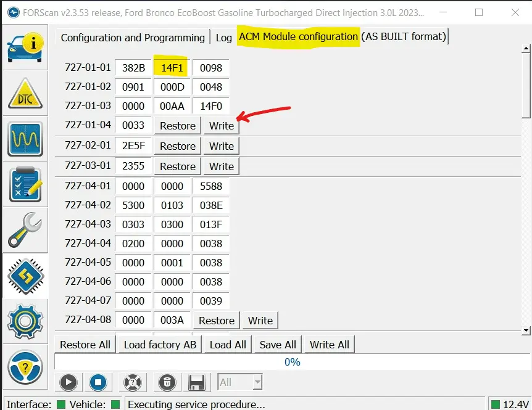Image resolution: width=532 pixels, height=410 pixels.
Task: Click the Load factory AB button
Action: click(160, 345)
